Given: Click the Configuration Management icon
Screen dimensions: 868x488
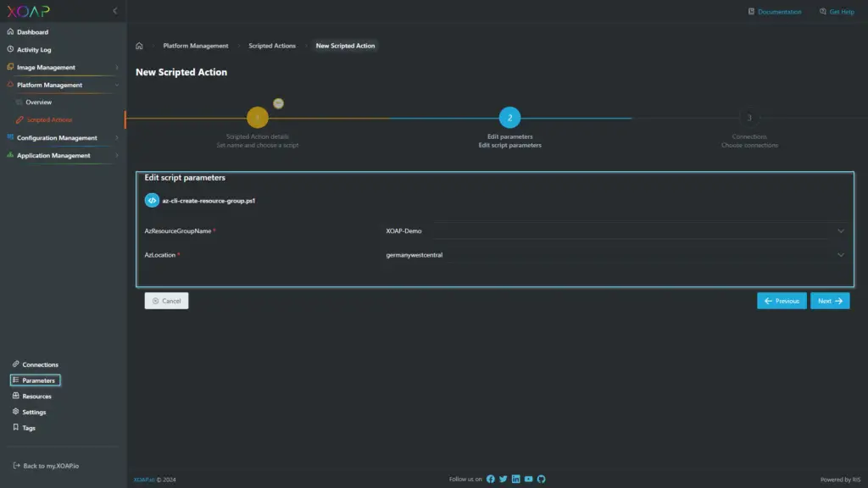Looking at the screenshot, I should click(10, 137).
